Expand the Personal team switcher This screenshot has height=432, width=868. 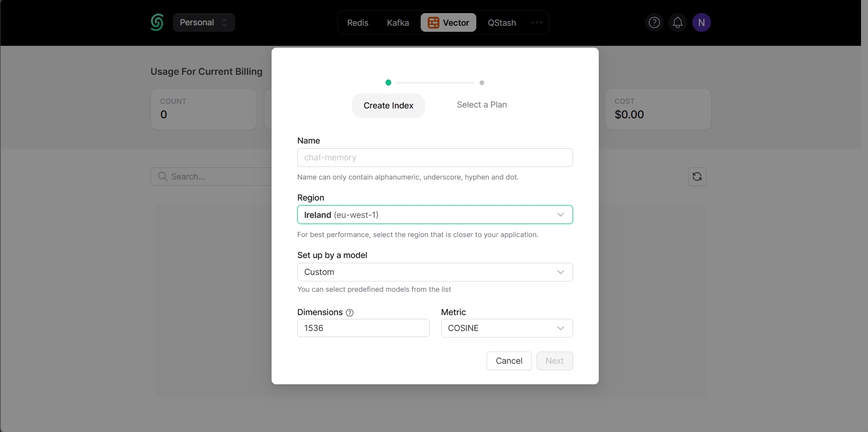coord(204,22)
